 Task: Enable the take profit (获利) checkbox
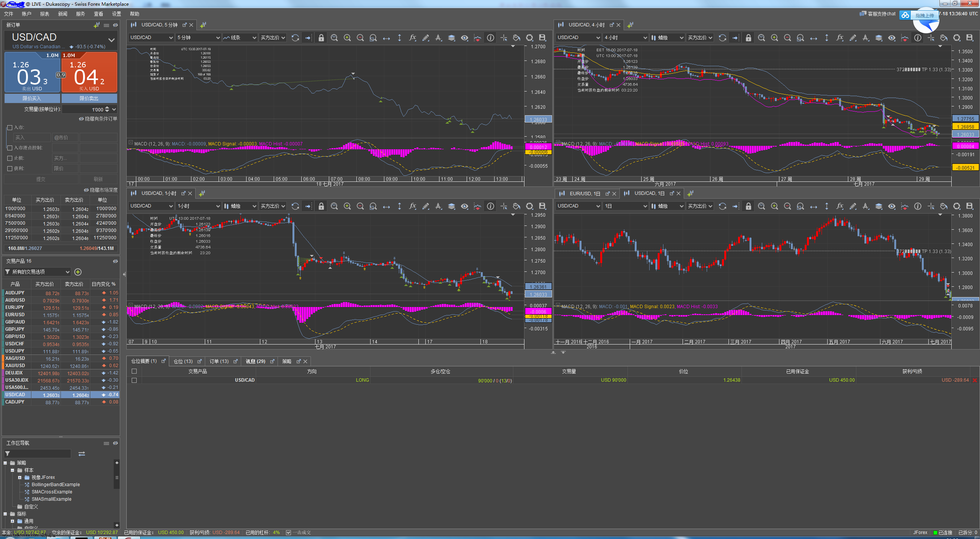(10, 168)
